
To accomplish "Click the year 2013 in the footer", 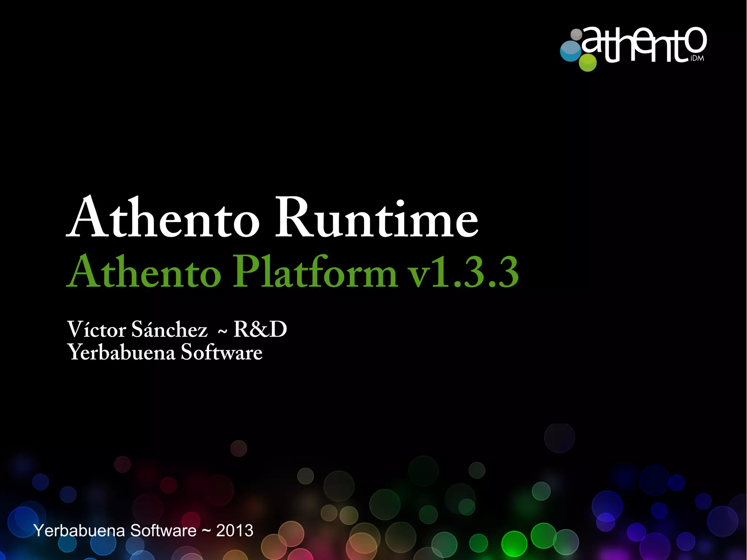I will pyautogui.click(x=235, y=530).
